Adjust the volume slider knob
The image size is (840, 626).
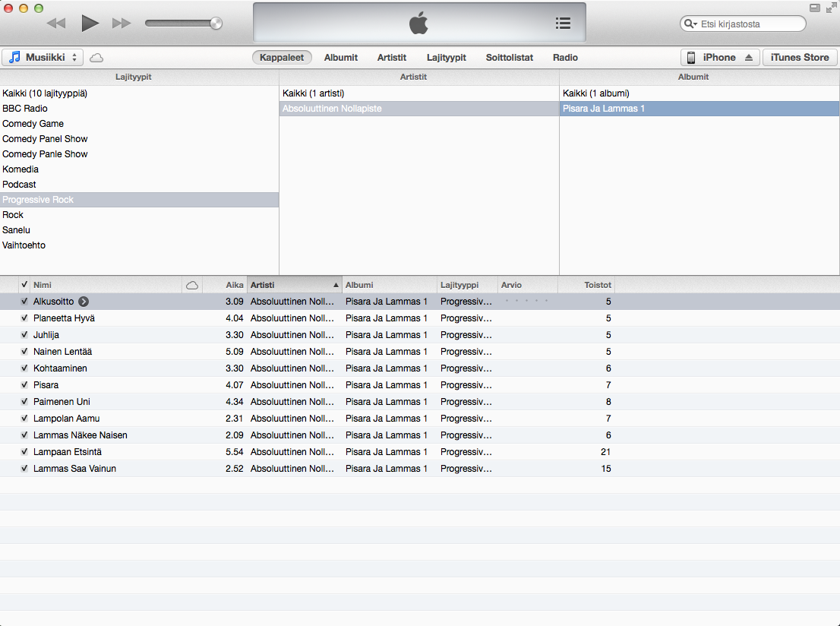click(x=216, y=24)
